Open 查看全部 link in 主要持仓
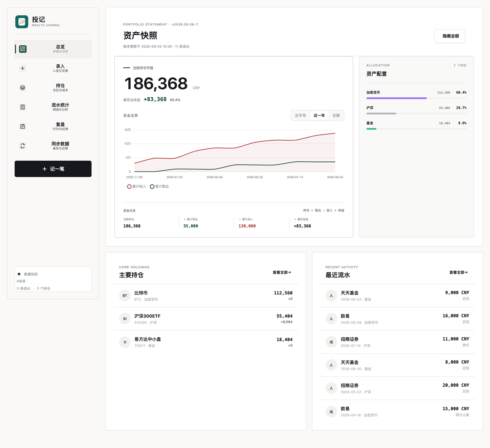This screenshot has height=448, width=490. (x=282, y=272)
